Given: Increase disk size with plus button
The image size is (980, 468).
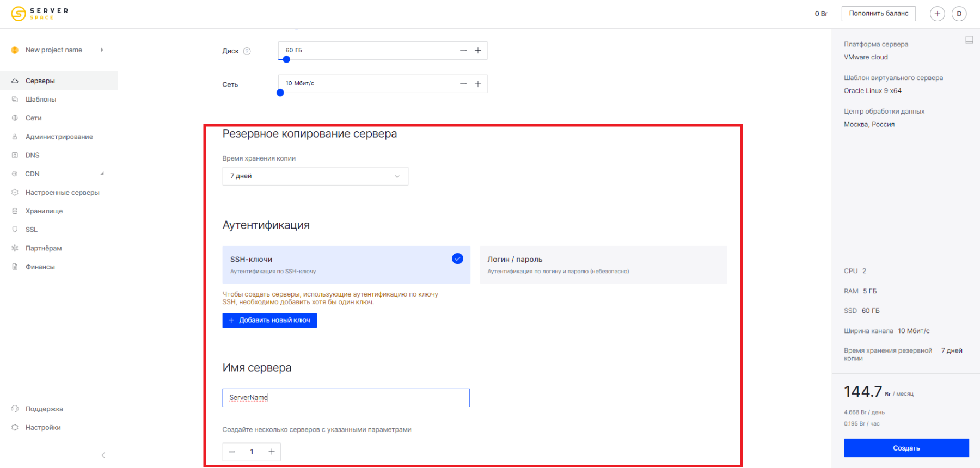Looking at the screenshot, I should click(478, 50).
